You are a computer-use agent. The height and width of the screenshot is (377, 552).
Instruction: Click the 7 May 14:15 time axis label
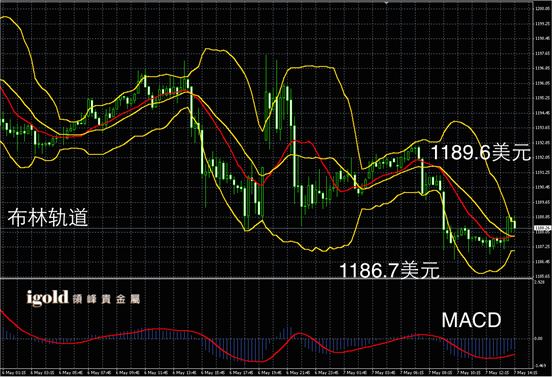click(x=526, y=372)
